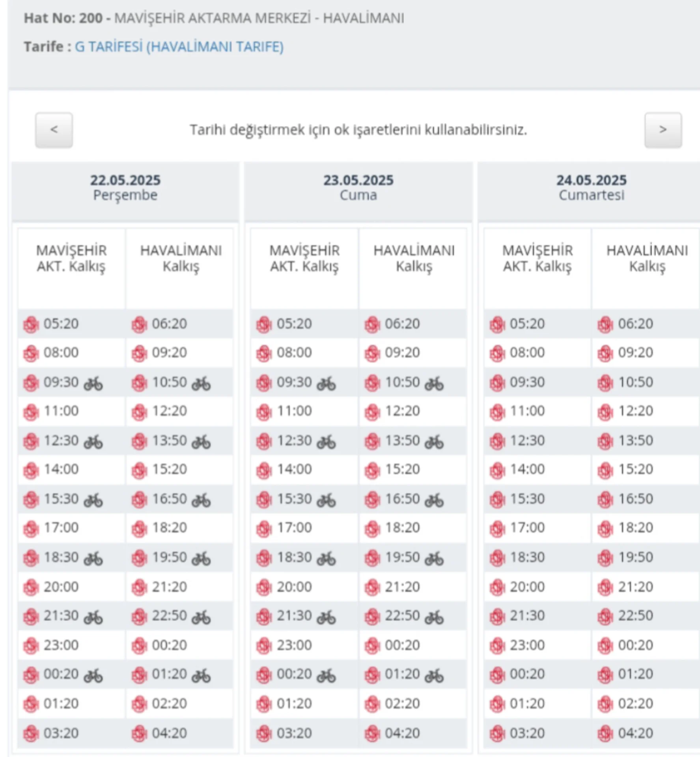Click bicycle icon beside Friday 00:20 Mavişehir departure

(326, 675)
